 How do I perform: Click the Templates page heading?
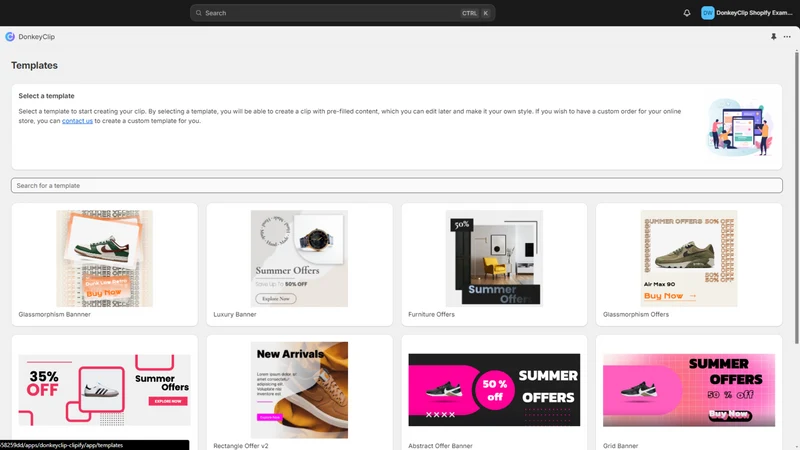coord(35,65)
